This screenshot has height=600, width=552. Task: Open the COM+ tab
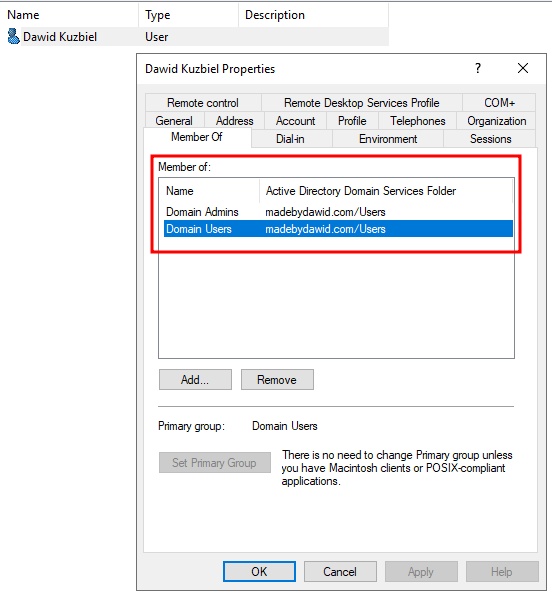[x=499, y=103]
